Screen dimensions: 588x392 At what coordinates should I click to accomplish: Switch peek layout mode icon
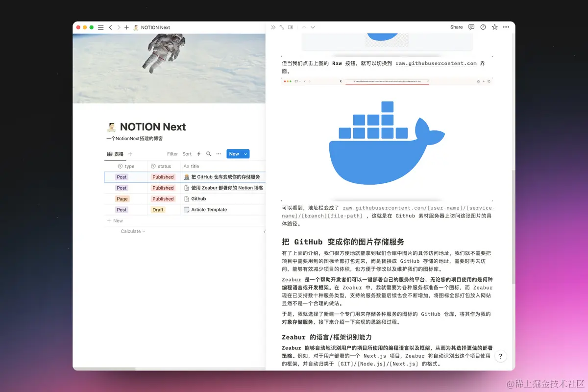click(290, 27)
